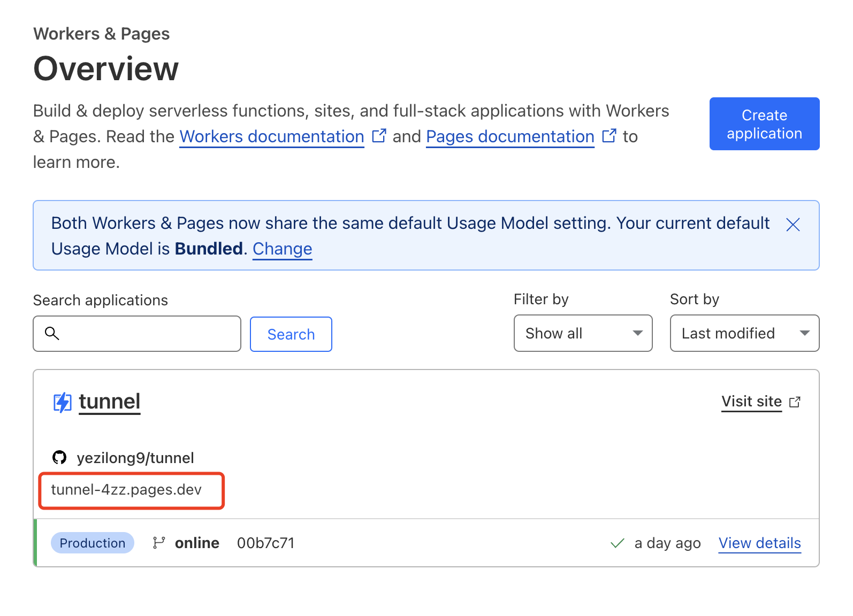The image size is (853, 616).
Task: Click the magnifier icon in search box
Action: pyautogui.click(x=52, y=333)
